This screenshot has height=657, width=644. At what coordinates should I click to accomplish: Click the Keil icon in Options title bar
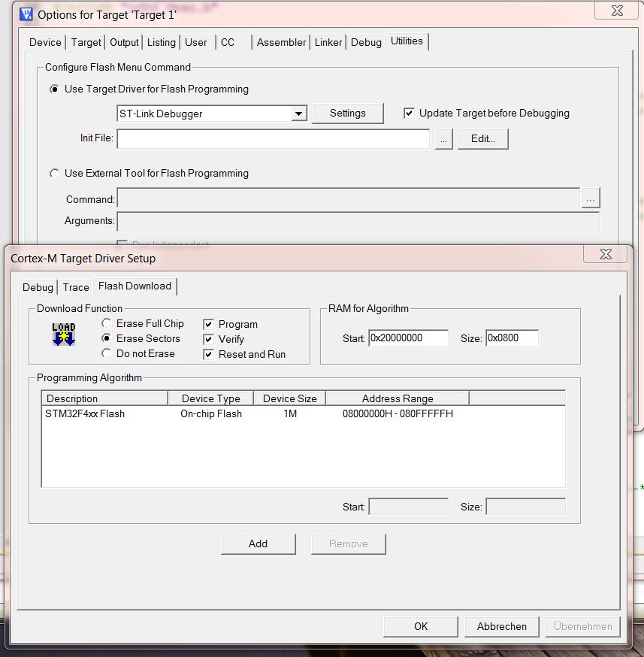tap(26, 15)
